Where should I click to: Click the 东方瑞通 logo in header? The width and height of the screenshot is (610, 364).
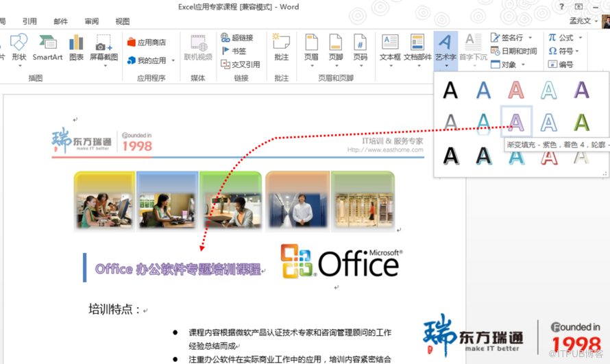(82, 140)
